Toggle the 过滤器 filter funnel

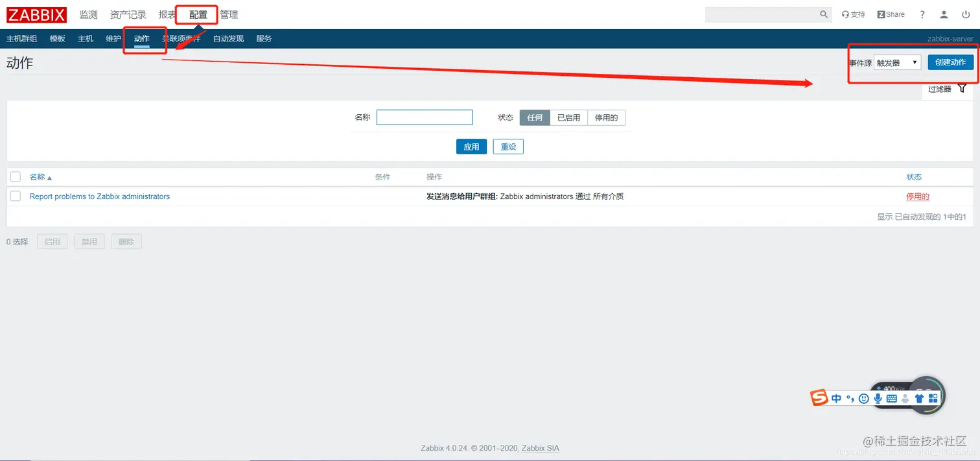click(x=962, y=89)
